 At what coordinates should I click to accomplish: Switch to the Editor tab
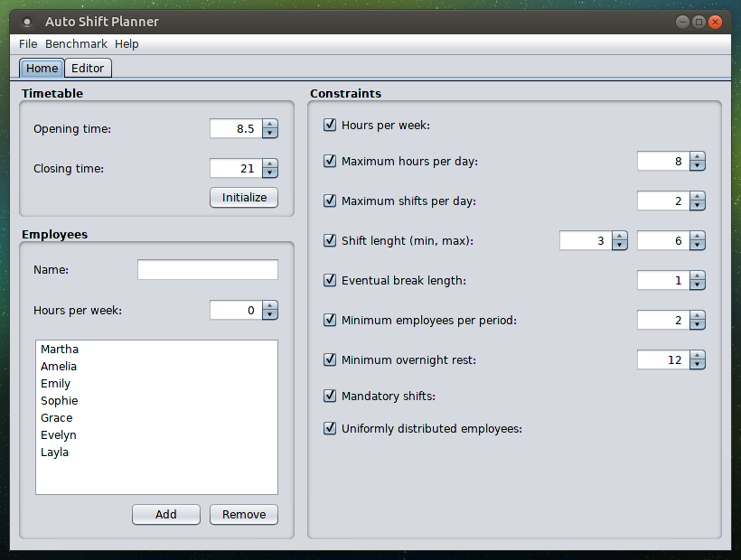point(88,68)
